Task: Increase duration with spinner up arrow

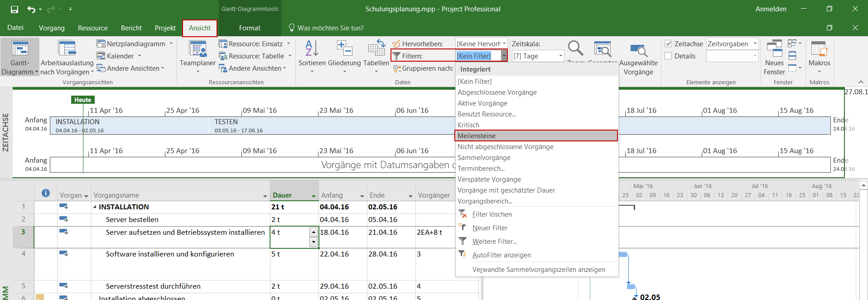Action: (313, 232)
